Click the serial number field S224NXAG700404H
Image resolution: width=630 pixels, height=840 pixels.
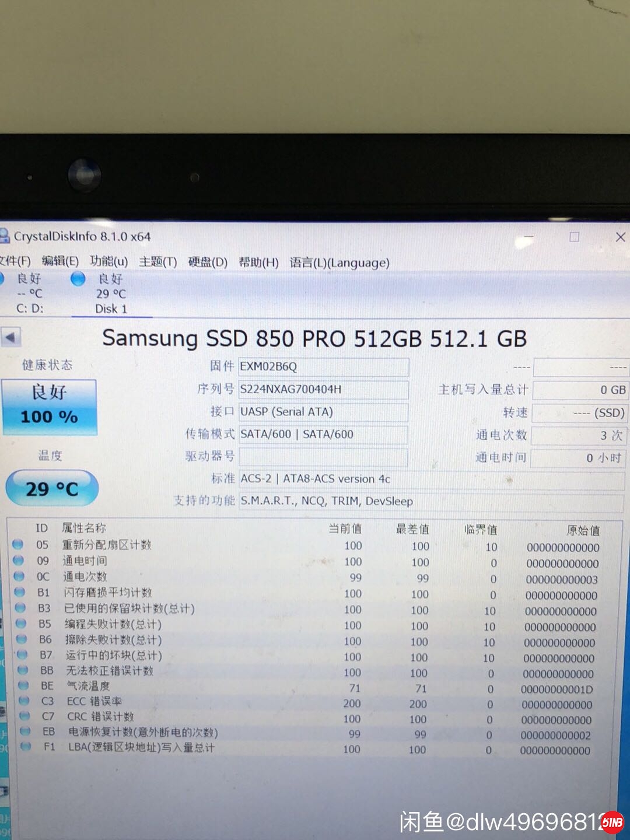(324, 389)
